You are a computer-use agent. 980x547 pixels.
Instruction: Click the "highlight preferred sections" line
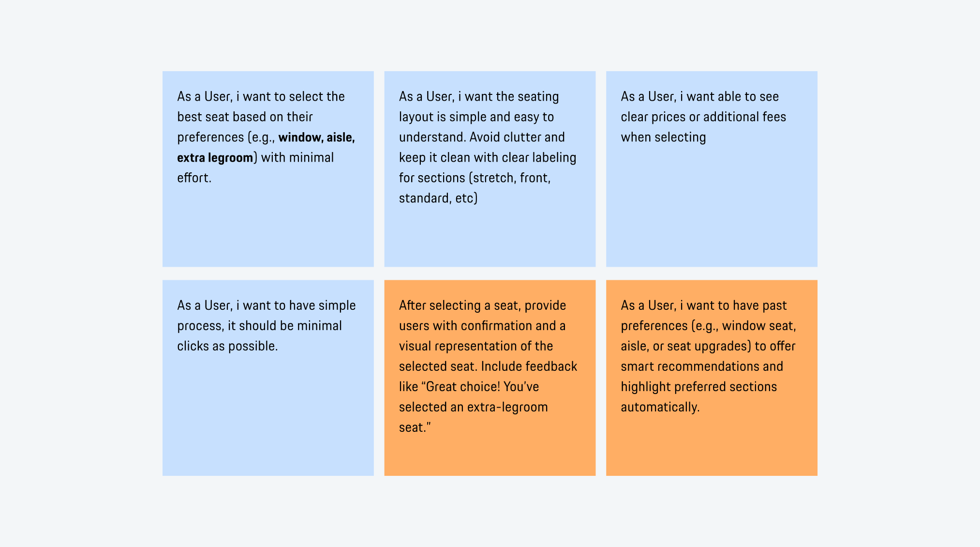click(698, 387)
